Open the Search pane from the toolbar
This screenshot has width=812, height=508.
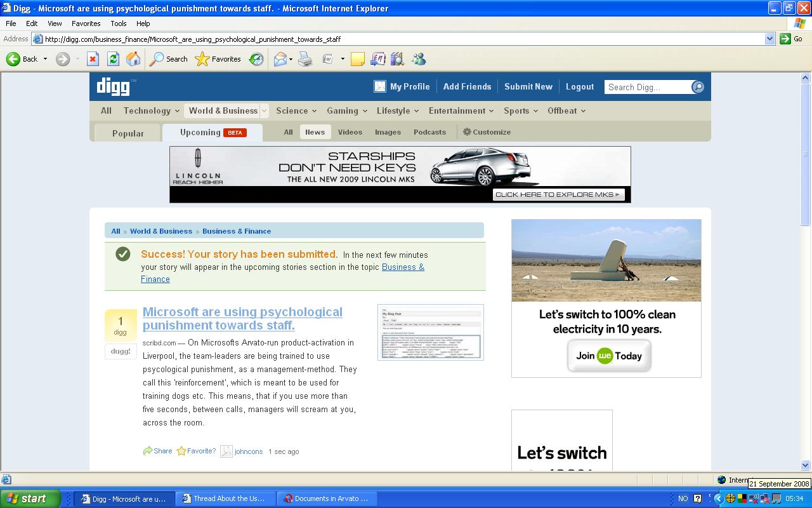169,59
